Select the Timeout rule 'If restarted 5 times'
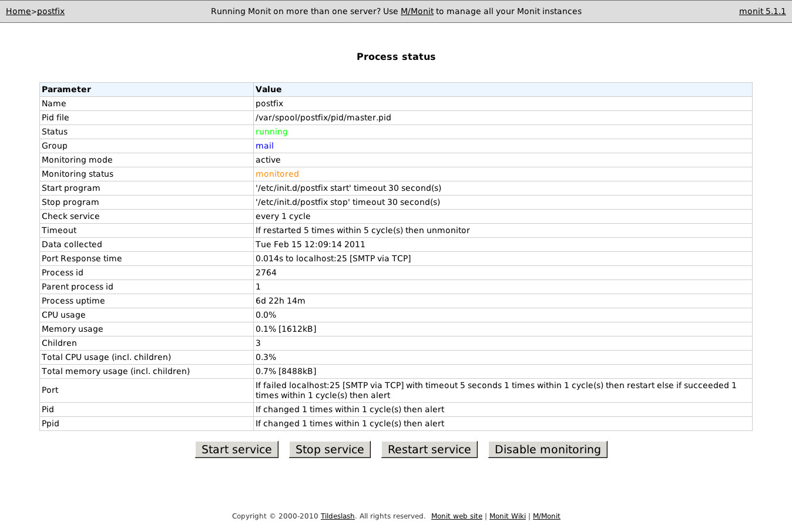 pyautogui.click(x=363, y=230)
